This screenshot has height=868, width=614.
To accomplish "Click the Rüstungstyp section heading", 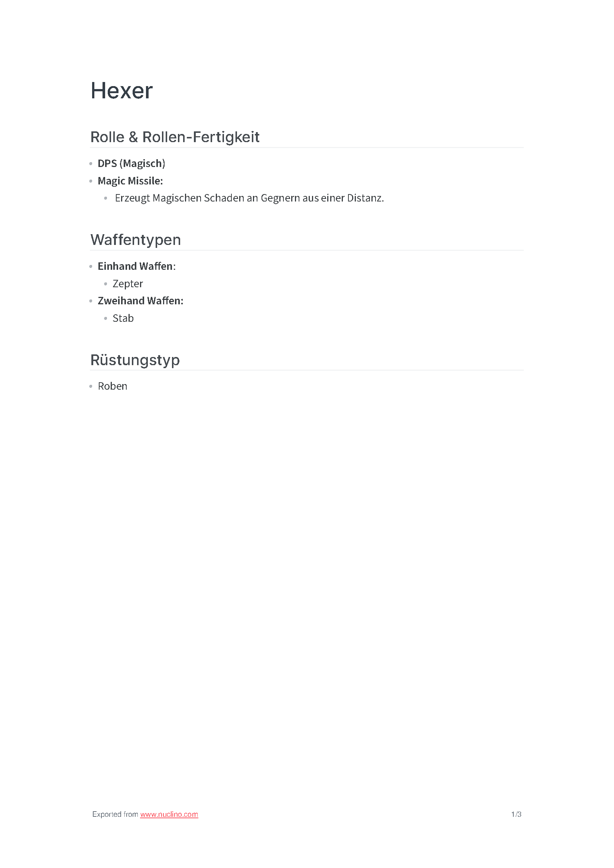I will pos(135,360).
